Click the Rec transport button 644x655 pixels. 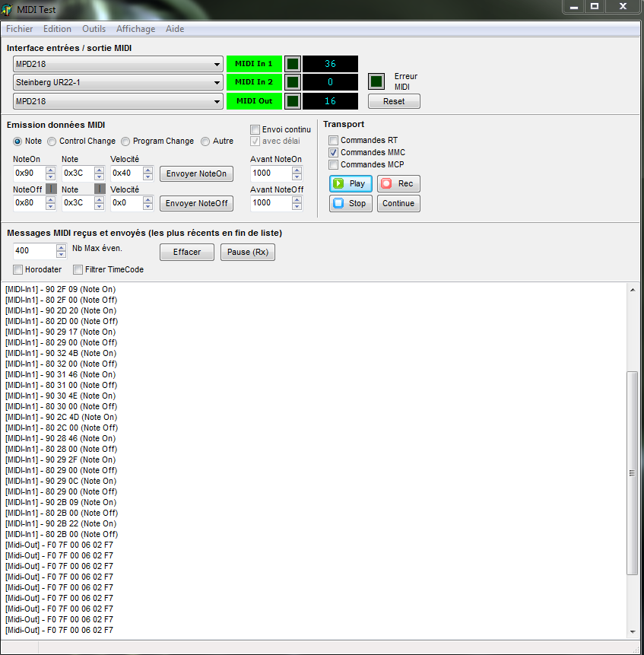pos(398,184)
